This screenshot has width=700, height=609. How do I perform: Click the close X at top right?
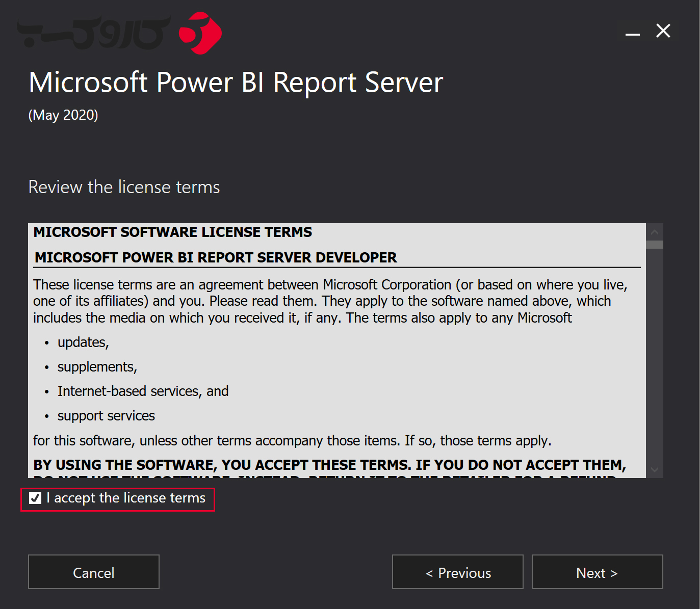point(663,31)
